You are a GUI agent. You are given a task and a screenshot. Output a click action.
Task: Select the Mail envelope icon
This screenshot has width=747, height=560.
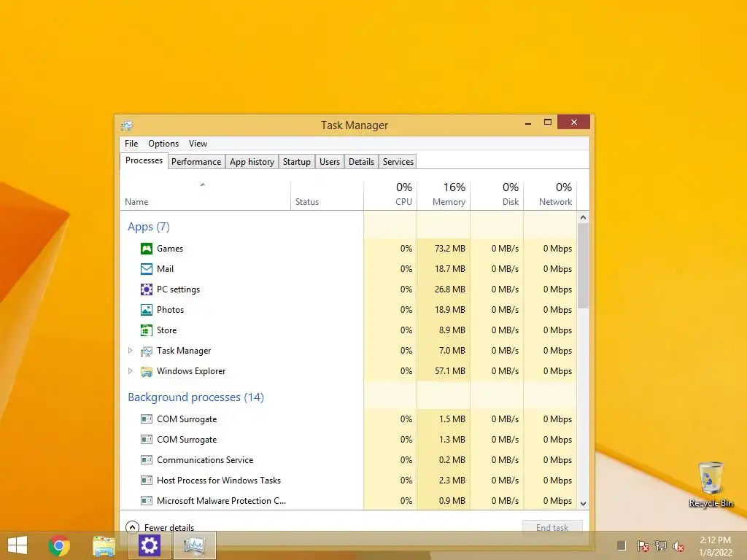tap(146, 269)
